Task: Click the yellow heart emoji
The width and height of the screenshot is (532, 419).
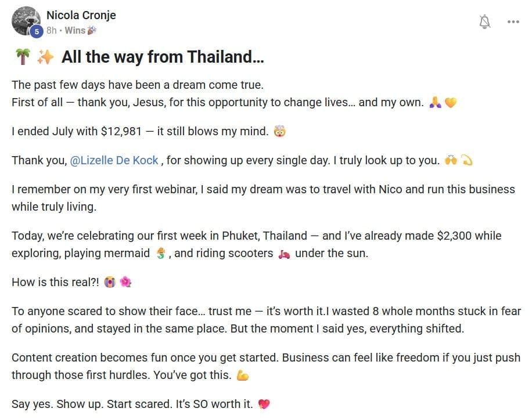Action: pyautogui.click(x=451, y=102)
